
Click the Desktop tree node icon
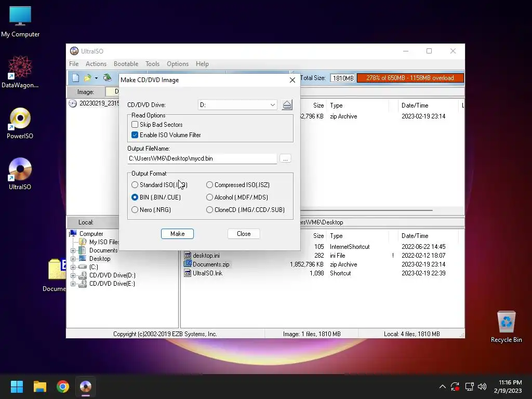pyautogui.click(x=83, y=259)
